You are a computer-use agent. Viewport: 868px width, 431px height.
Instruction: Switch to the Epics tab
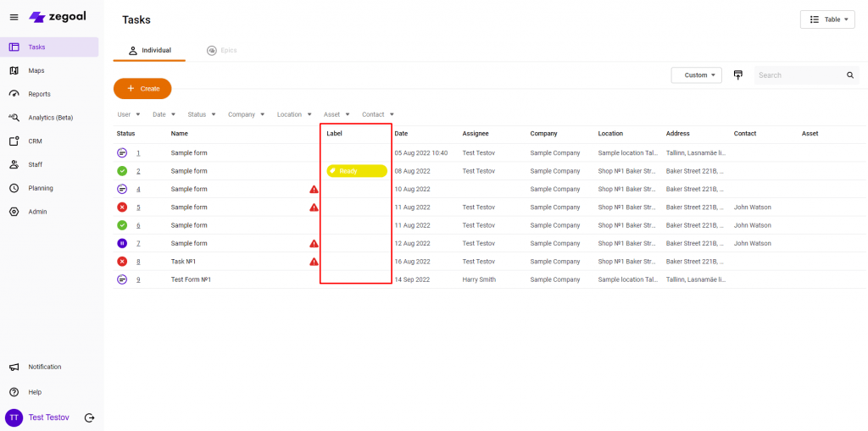222,51
